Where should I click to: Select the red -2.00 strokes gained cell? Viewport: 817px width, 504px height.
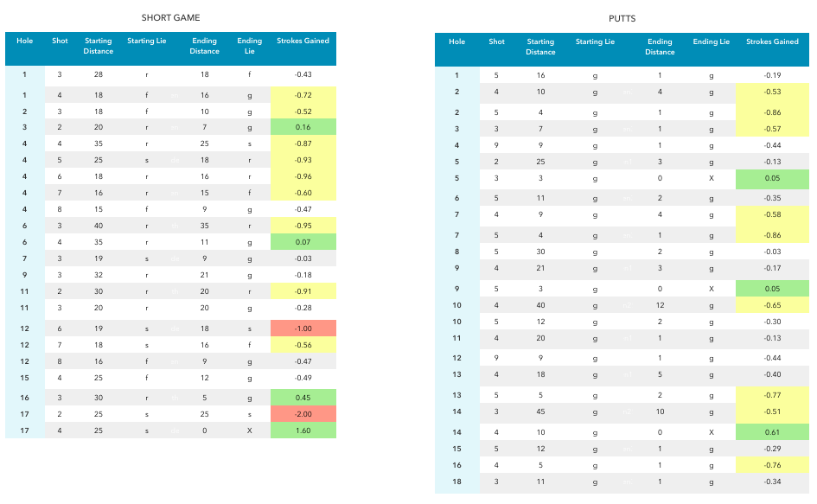[303, 413]
